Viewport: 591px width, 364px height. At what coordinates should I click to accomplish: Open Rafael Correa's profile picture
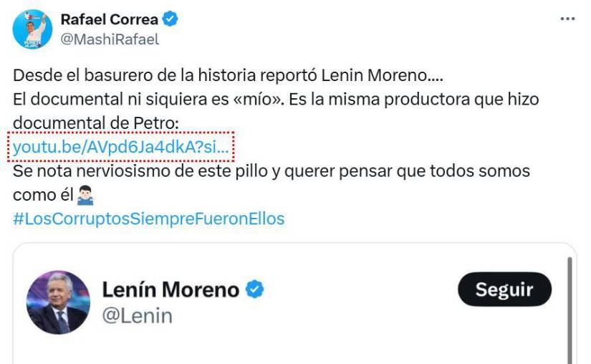pos(32,29)
